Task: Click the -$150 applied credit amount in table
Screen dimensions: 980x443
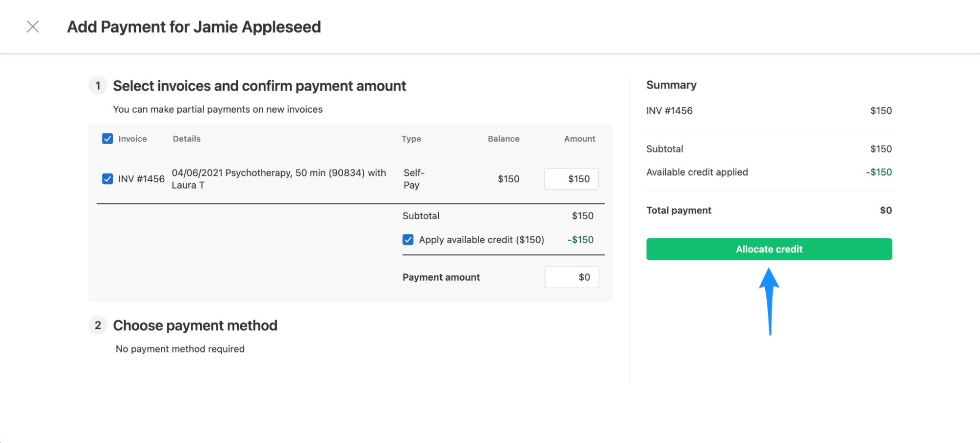Action: click(580, 240)
